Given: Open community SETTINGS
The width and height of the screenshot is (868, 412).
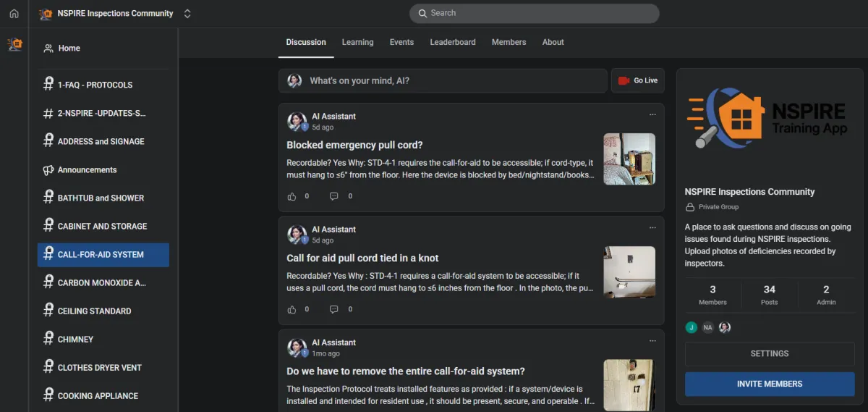Looking at the screenshot, I should coord(770,354).
